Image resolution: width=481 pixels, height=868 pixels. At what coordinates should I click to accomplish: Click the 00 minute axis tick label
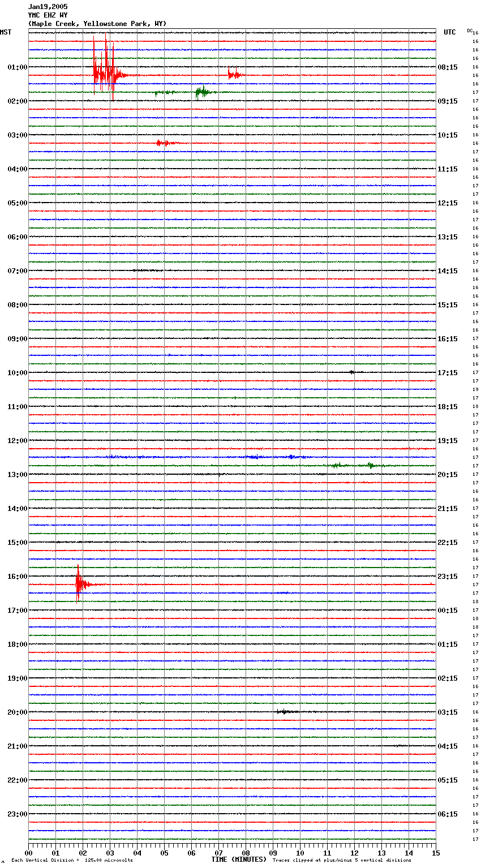(x=28, y=853)
